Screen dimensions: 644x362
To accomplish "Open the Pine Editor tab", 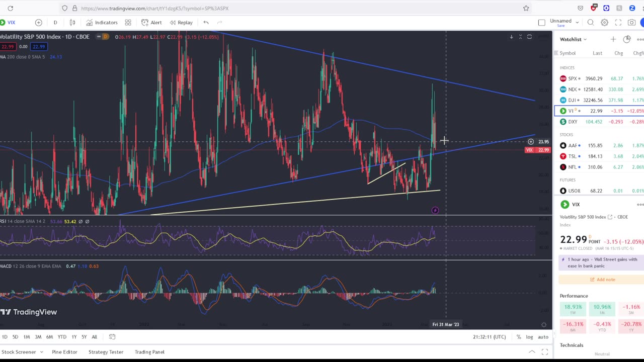I will (x=64, y=352).
